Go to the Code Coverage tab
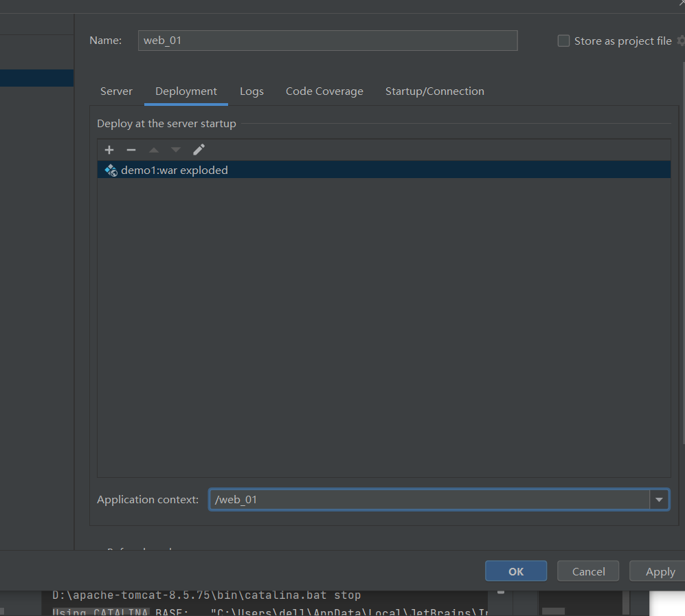 (x=324, y=91)
